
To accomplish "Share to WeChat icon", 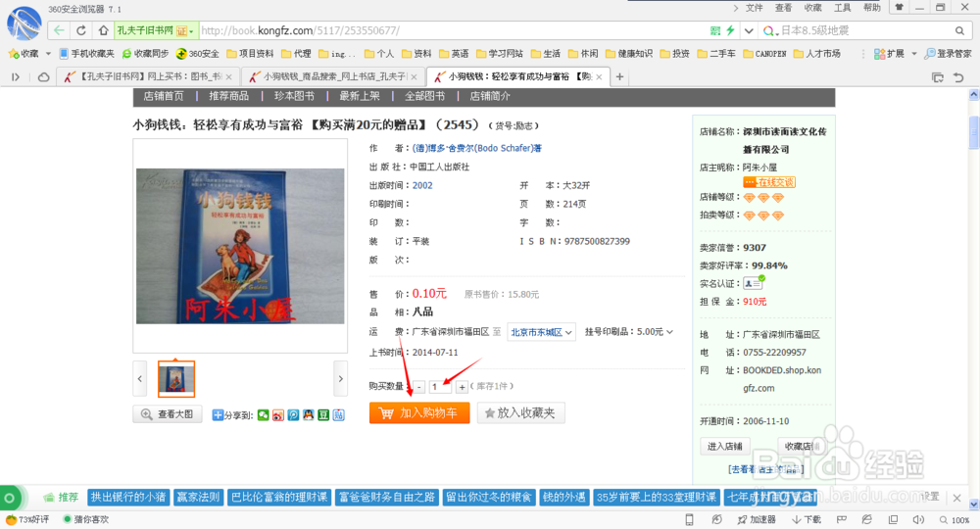I will click(x=263, y=414).
